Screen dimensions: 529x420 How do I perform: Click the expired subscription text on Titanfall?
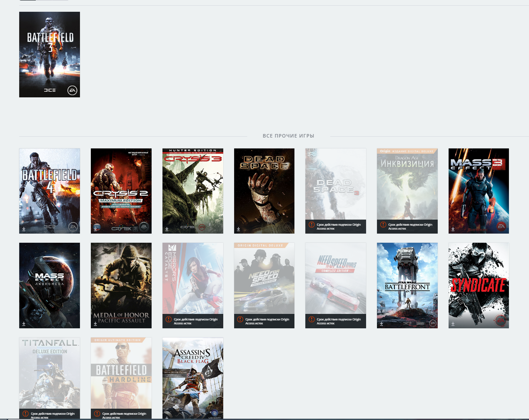53,416
